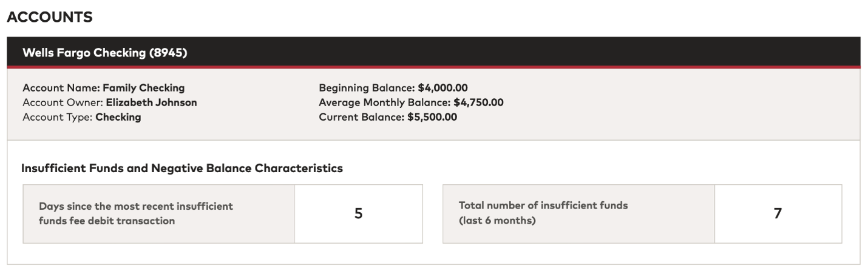This screenshot has height=274, width=868.
Task: Select the Checking value beside Account Type
Action: [x=118, y=117]
